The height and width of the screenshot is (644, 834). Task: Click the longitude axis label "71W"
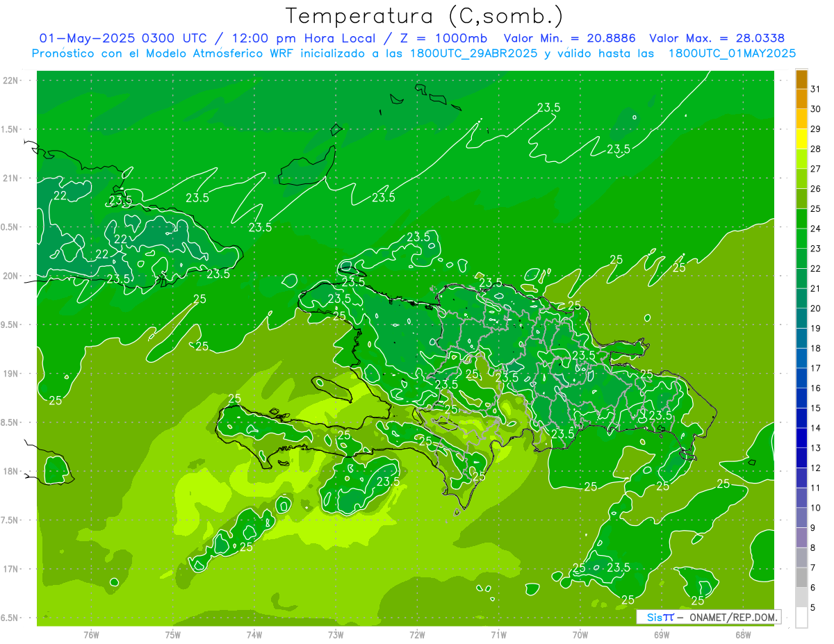tap(498, 635)
